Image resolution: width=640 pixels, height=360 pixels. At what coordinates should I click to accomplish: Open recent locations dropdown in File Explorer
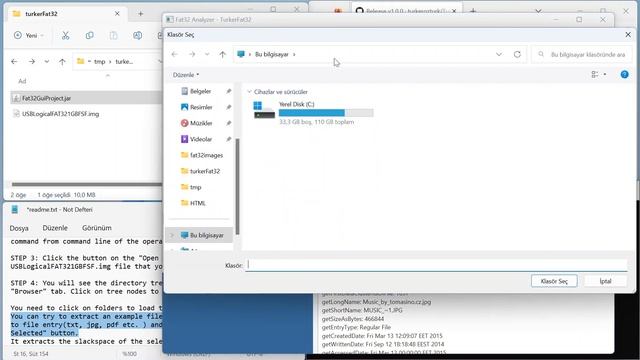point(47,62)
